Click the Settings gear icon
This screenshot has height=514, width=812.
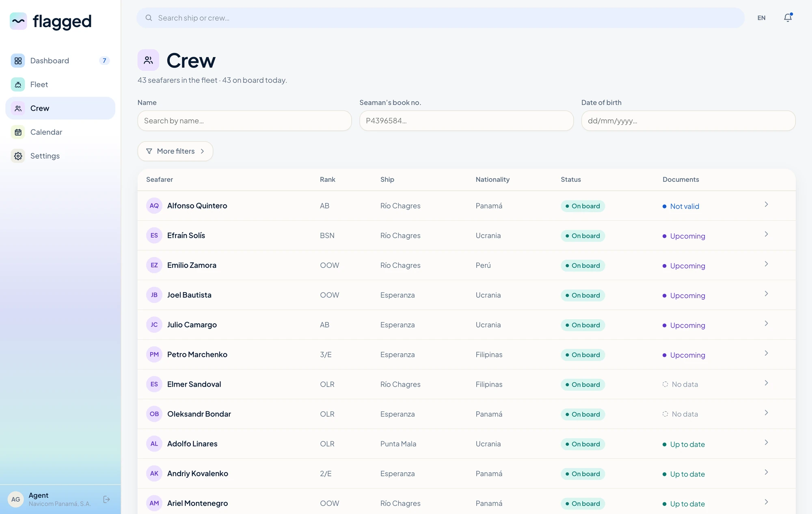pyautogui.click(x=18, y=156)
